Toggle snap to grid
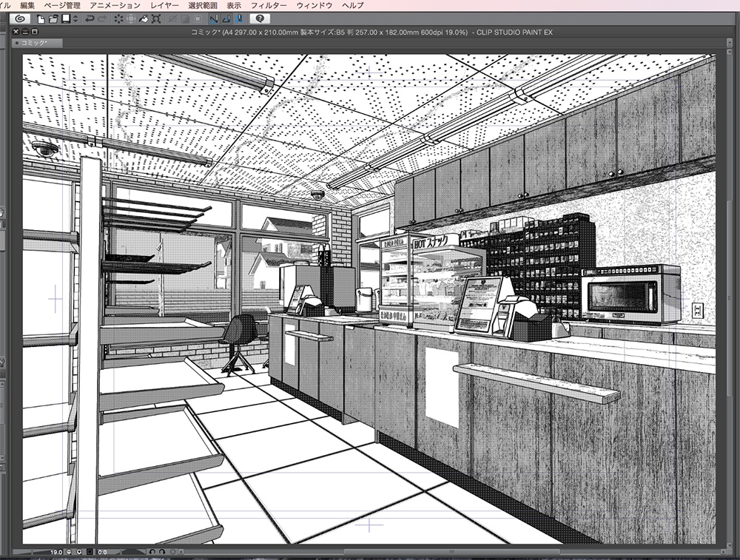This screenshot has width=740, height=560. [239, 19]
